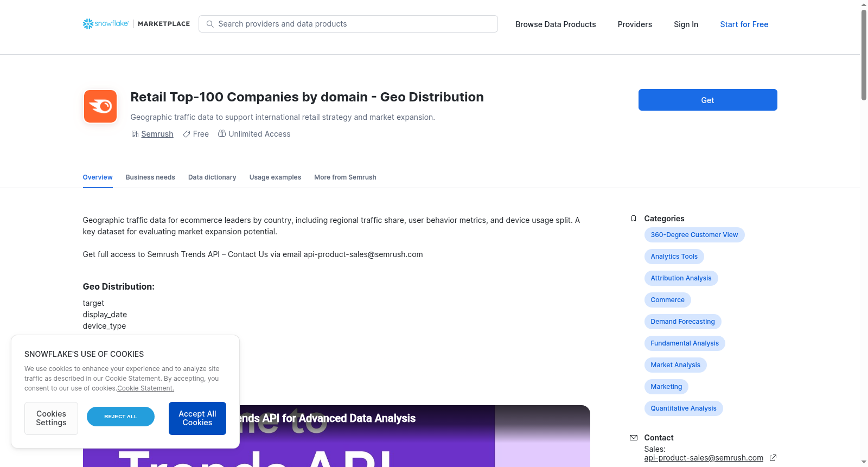Click the Semrush provider building icon
This screenshot has width=868, height=467.
click(x=135, y=134)
